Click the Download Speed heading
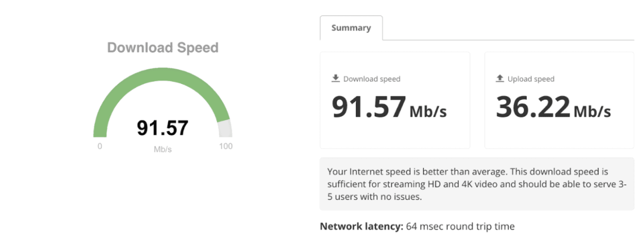The width and height of the screenshot is (644, 252). 163,48
